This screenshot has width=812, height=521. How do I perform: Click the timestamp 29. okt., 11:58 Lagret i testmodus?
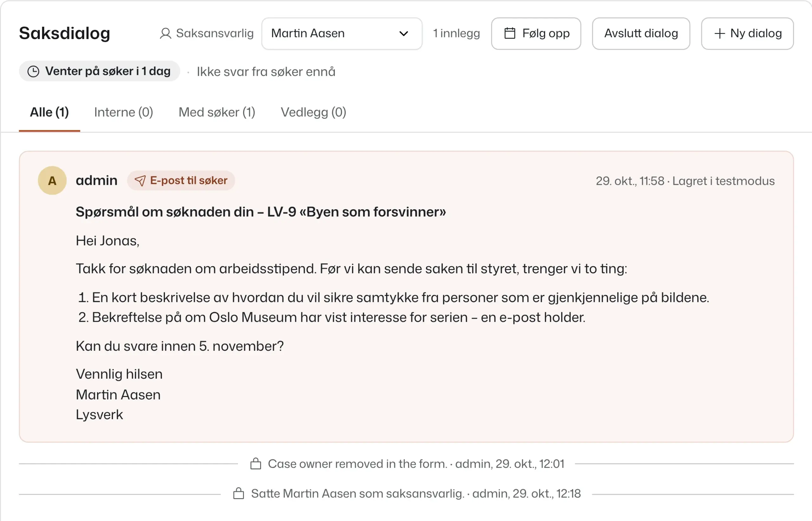point(685,181)
